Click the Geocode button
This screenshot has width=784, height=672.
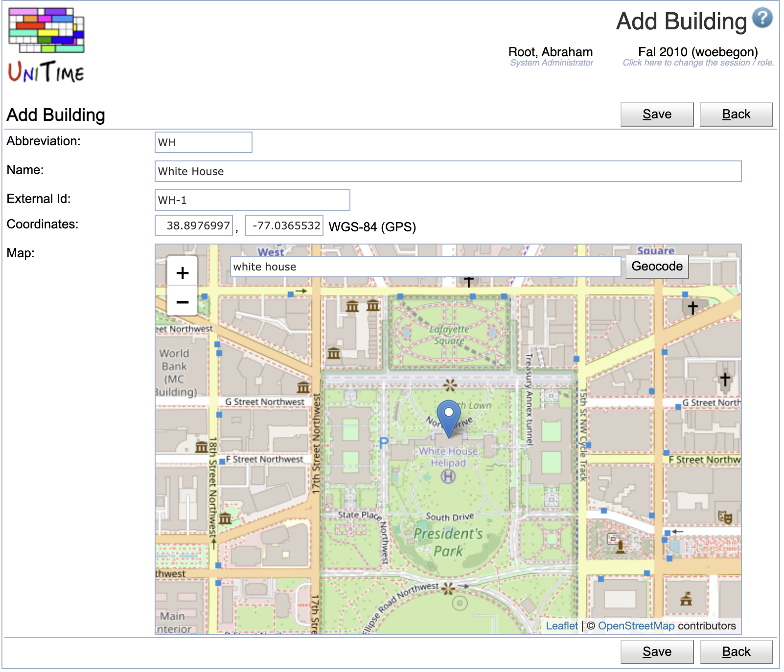click(x=657, y=267)
